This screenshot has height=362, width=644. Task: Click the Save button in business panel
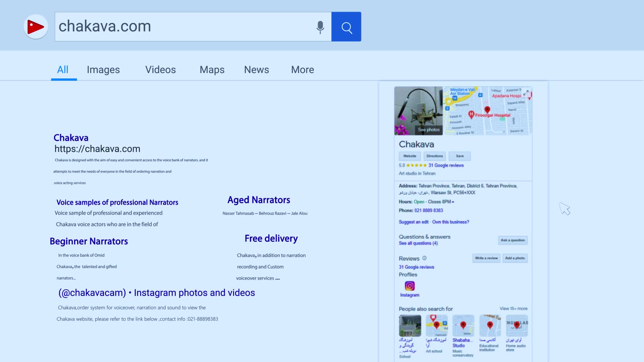[x=460, y=156]
